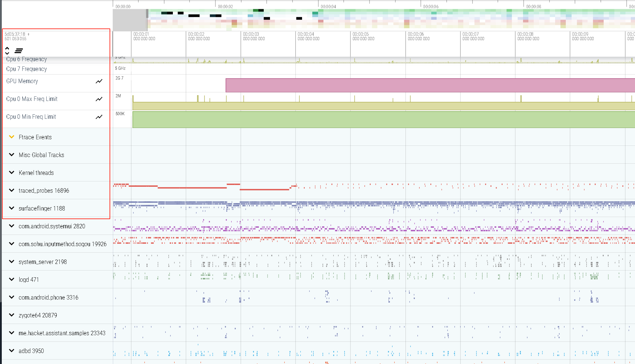Click chart icon on Cpu 0 Min Freq Limit
The image size is (635, 364).
(x=99, y=117)
